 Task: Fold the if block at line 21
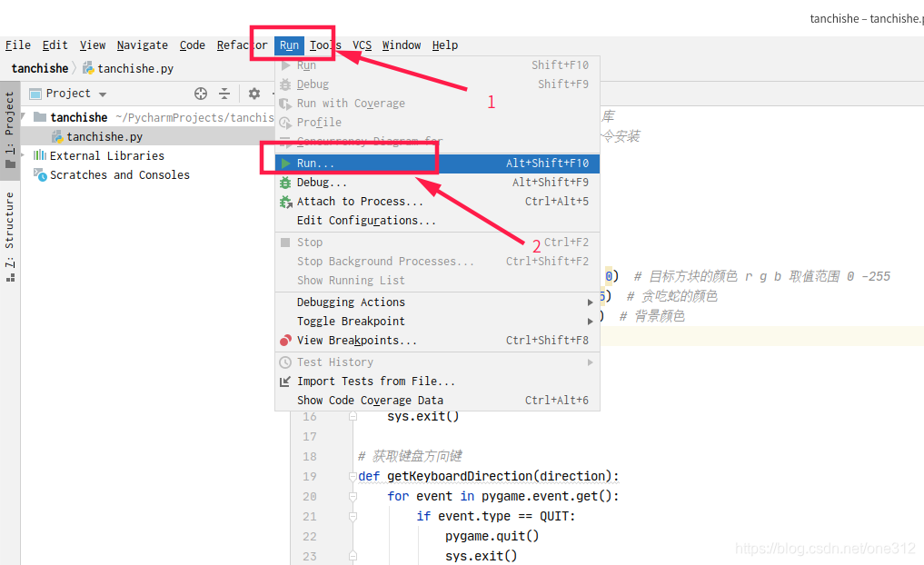coord(353,517)
